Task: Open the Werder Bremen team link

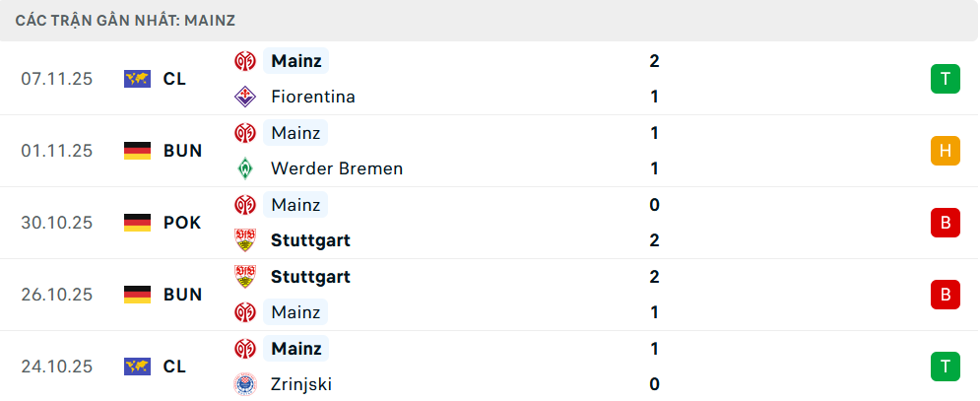Action: 336,168
